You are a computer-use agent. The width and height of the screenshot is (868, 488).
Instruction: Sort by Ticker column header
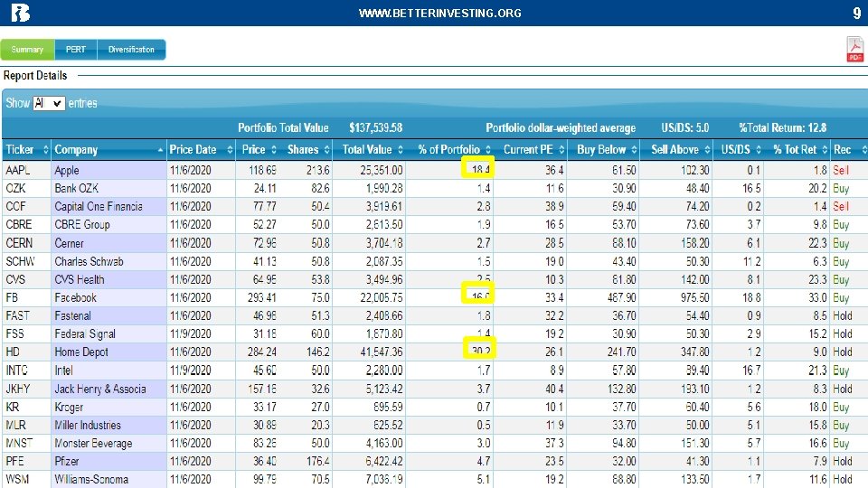(x=26, y=149)
